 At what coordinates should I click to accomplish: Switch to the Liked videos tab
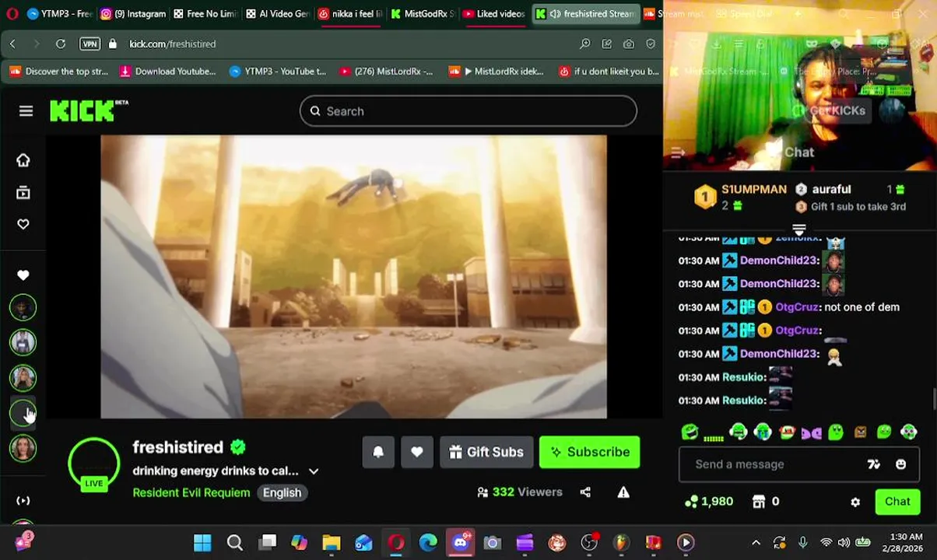pos(494,14)
